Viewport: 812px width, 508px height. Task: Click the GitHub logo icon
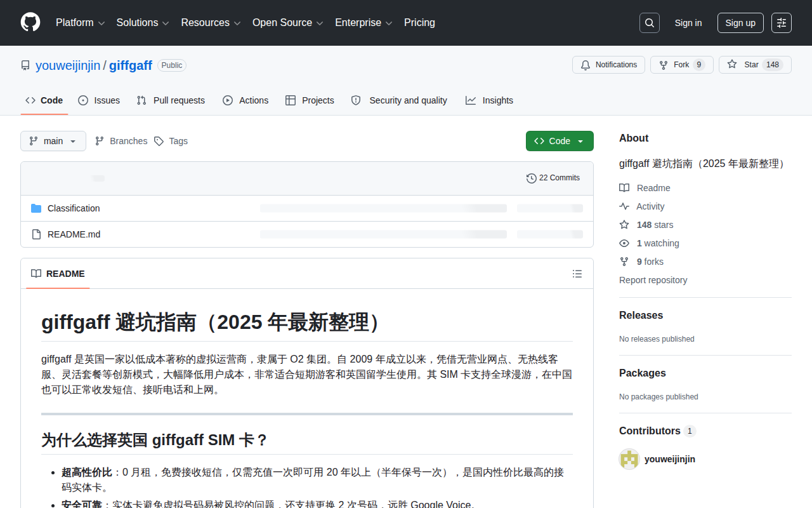click(x=30, y=23)
